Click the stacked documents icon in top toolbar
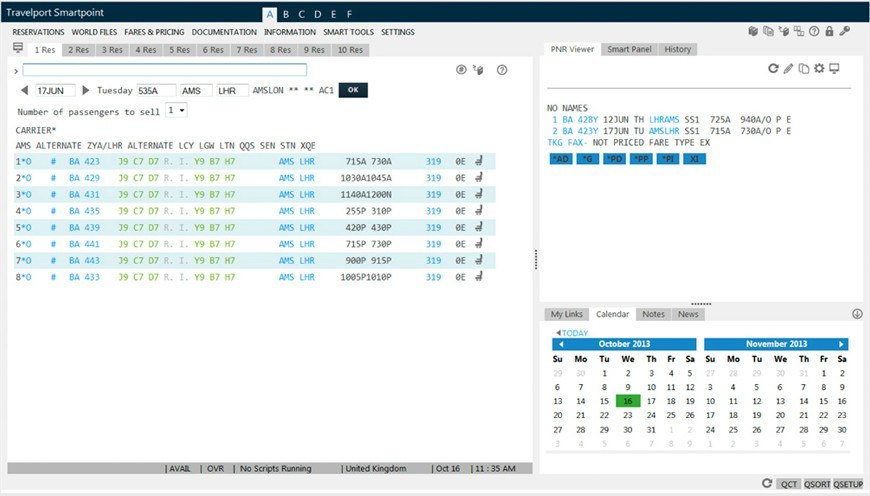This screenshot has height=496, width=870. (768, 32)
